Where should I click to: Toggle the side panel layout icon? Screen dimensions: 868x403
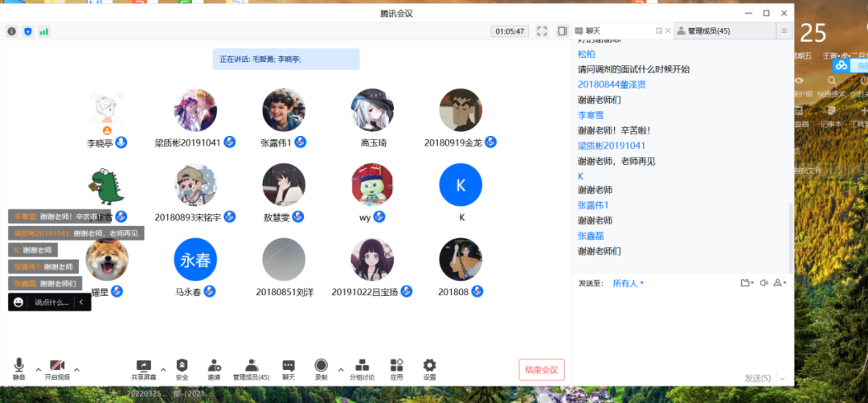coord(562,31)
